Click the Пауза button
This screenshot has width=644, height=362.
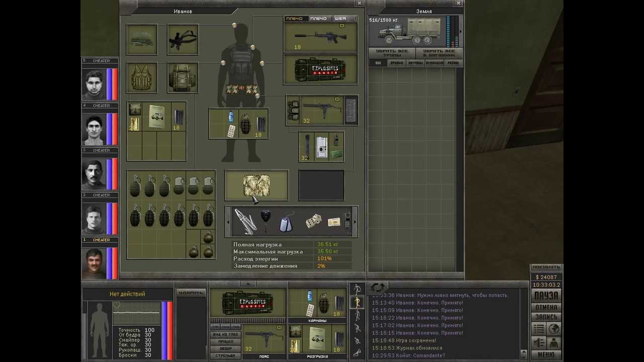[546, 296]
